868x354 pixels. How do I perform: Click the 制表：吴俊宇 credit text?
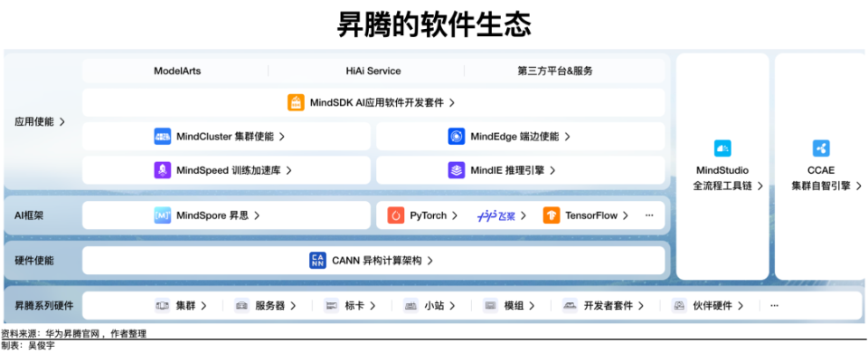[28, 346]
